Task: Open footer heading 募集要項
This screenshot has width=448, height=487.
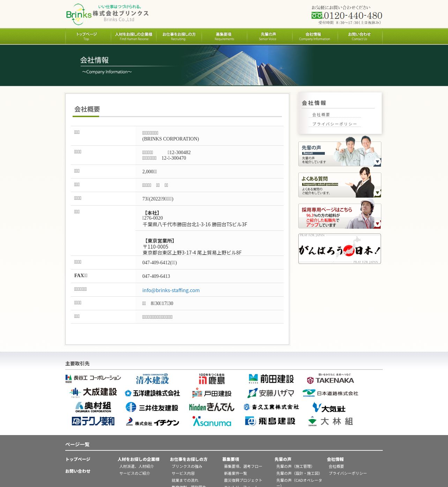Action: [x=231, y=459]
